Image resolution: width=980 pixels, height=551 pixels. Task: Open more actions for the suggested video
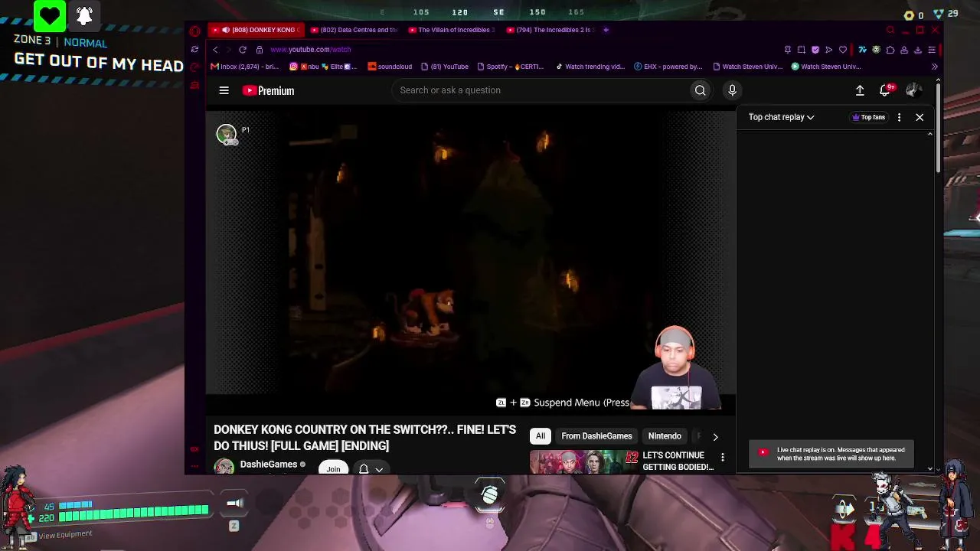coord(722,458)
